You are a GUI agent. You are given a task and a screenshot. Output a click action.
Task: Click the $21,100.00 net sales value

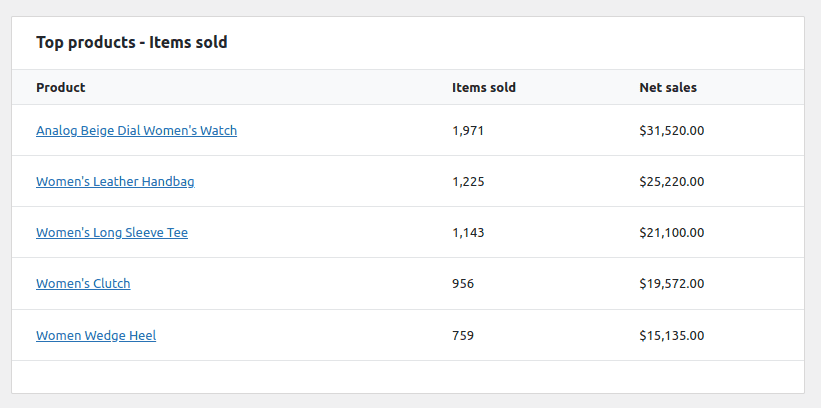coord(672,233)
